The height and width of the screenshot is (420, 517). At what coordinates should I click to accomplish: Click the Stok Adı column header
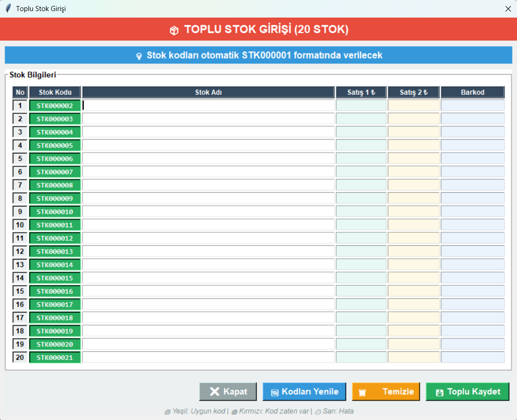coord(208,92)
